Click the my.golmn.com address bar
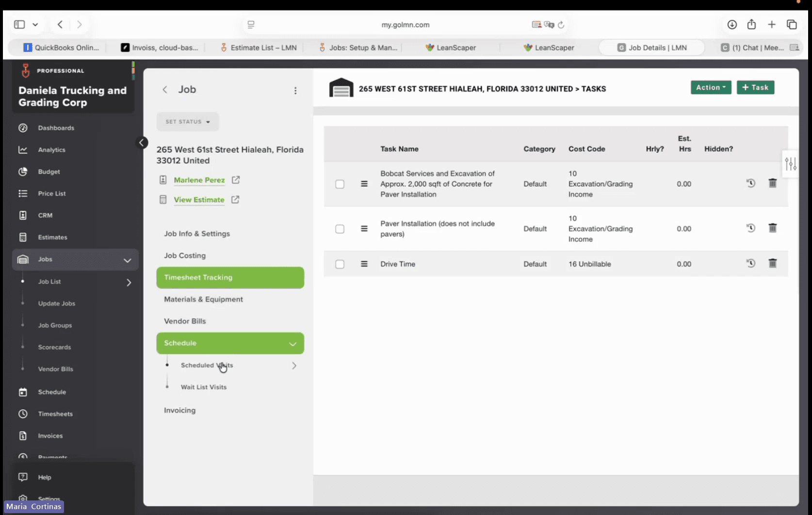This screenshot has height=515, width=812. 405,25
